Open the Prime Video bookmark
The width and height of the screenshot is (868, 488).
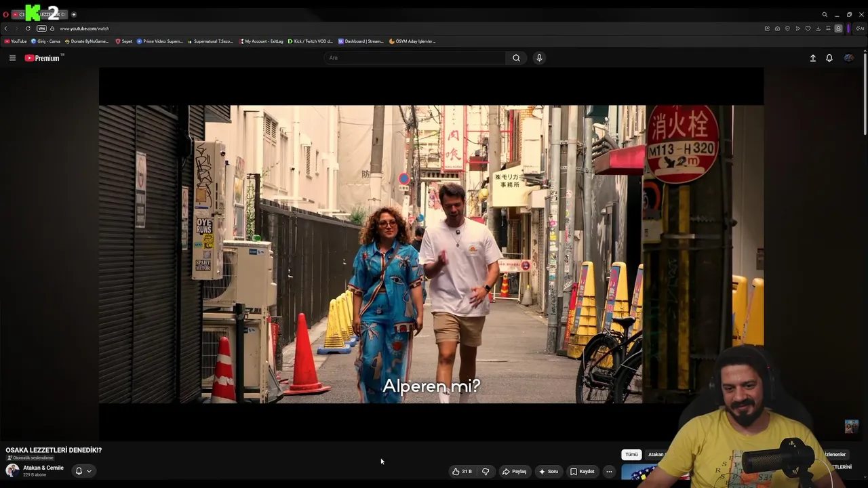click(x=160, y=41)
